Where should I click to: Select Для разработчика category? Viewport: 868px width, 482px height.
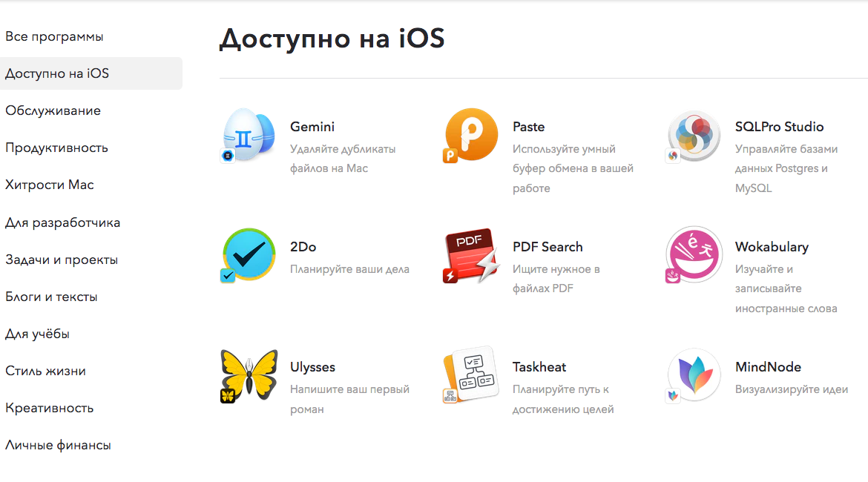[62, 222]
